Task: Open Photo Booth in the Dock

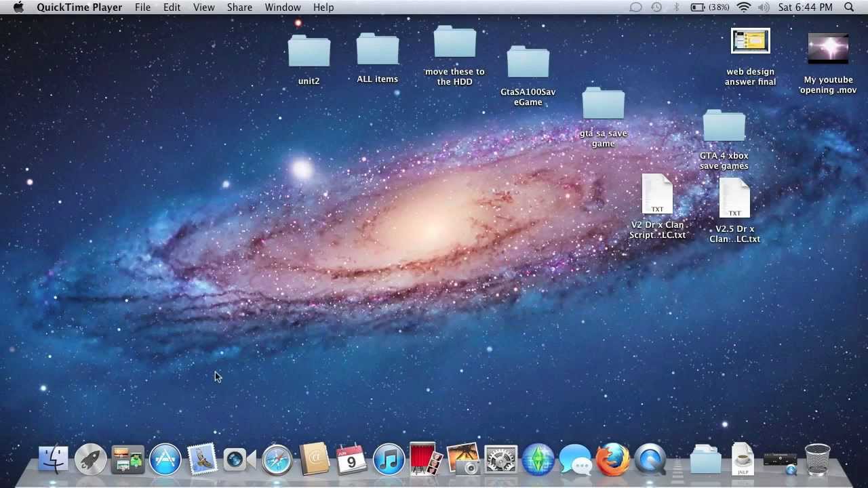Action: pos(426,460)
